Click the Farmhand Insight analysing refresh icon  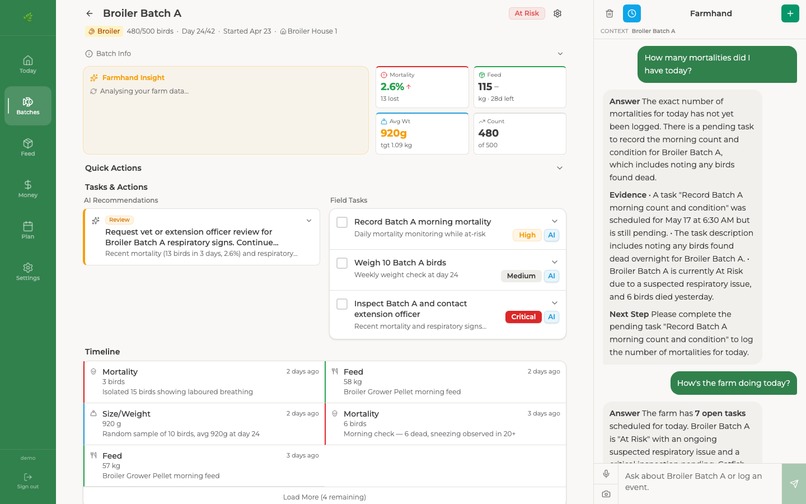(x=93, y=92)
